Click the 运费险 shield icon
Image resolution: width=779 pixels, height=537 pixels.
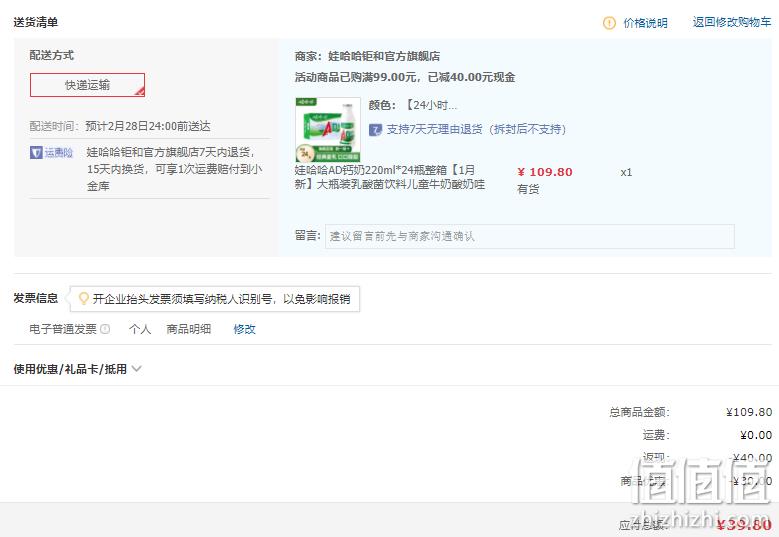[x=36, y=153]
